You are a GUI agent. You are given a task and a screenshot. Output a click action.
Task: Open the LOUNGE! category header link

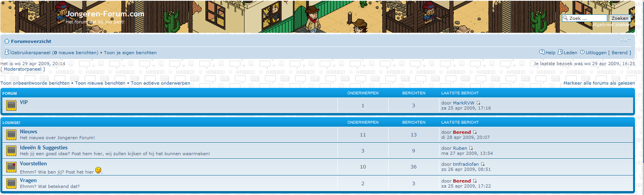(x=11, y=122)
